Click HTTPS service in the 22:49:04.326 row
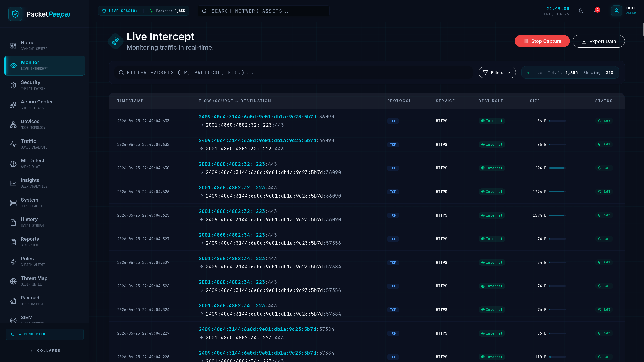 click(441, 286)
